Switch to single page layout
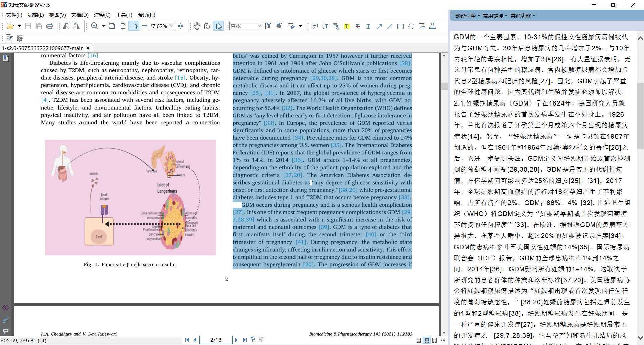The width and height of the screenshot is (644, 345). click(x=419, y=340)
